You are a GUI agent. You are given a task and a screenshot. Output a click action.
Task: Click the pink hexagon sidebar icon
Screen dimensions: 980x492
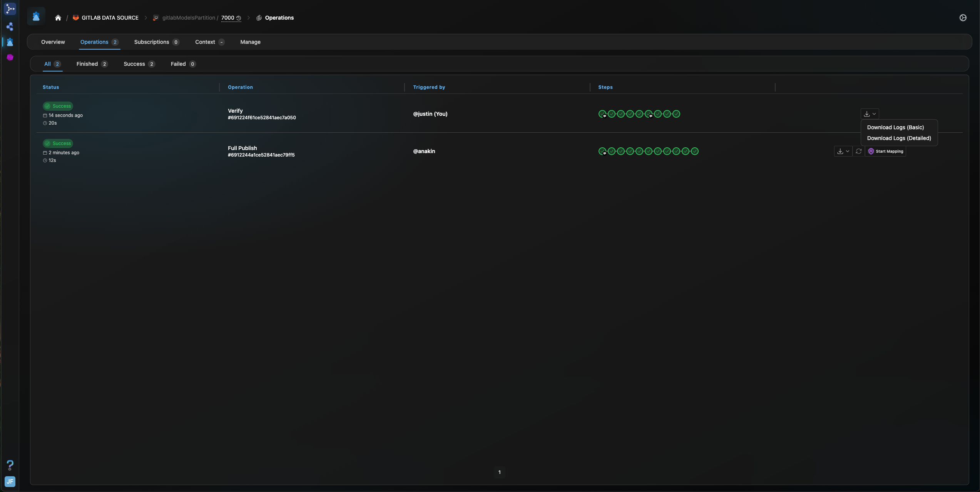(x=10, y=57)
